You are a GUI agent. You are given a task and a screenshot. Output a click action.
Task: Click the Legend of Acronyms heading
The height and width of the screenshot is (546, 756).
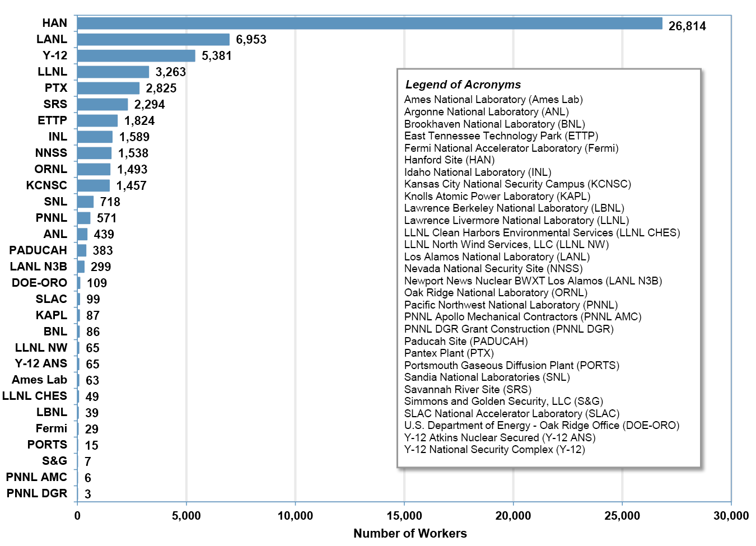tap(463, 85)
